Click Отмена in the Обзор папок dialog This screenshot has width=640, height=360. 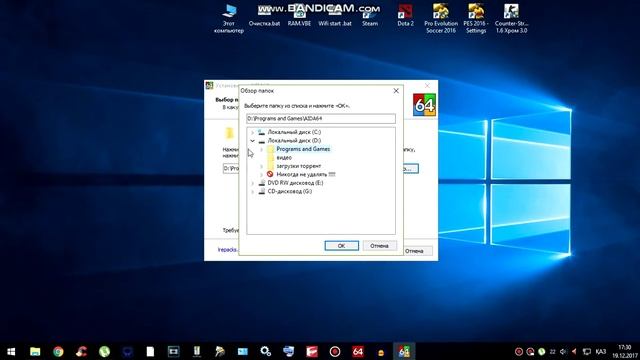tap(379, 246)
